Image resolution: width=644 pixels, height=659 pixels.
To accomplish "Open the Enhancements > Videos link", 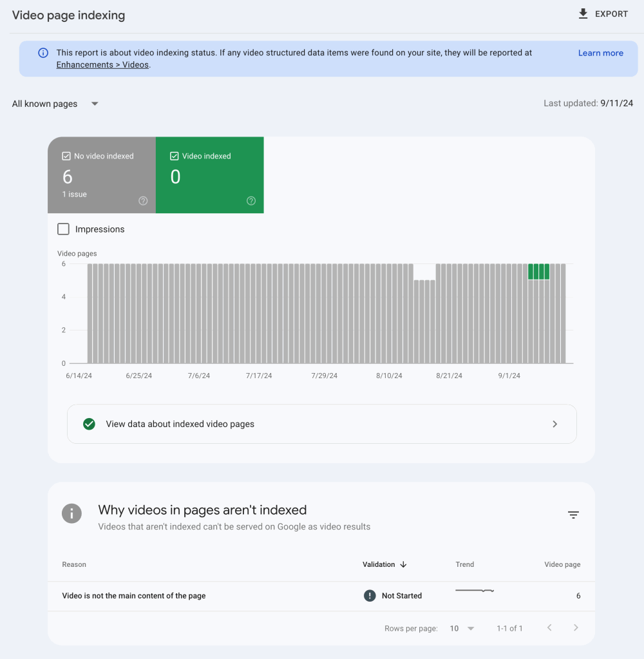I will (x=102, y=64).
